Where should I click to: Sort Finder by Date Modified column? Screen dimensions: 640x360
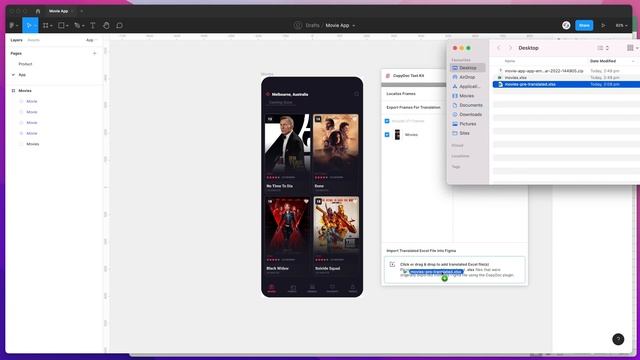click(603, 61)
